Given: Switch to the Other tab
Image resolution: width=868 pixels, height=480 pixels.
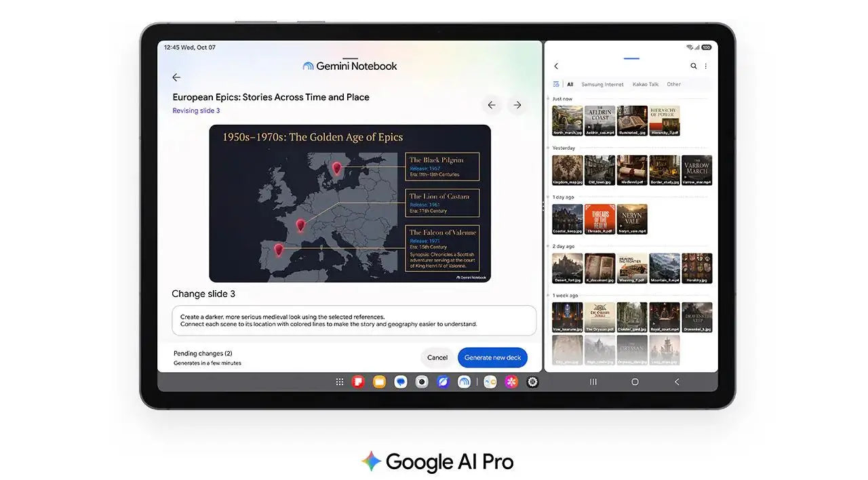Looking at the screenshot, I should pos(673,85).
